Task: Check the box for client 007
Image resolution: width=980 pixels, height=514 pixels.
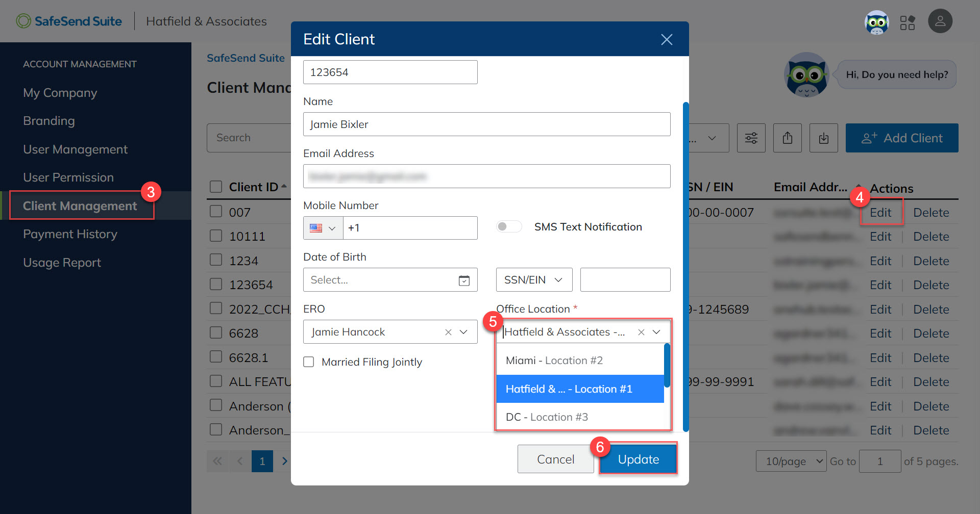Action: click(x=216, y=212)
